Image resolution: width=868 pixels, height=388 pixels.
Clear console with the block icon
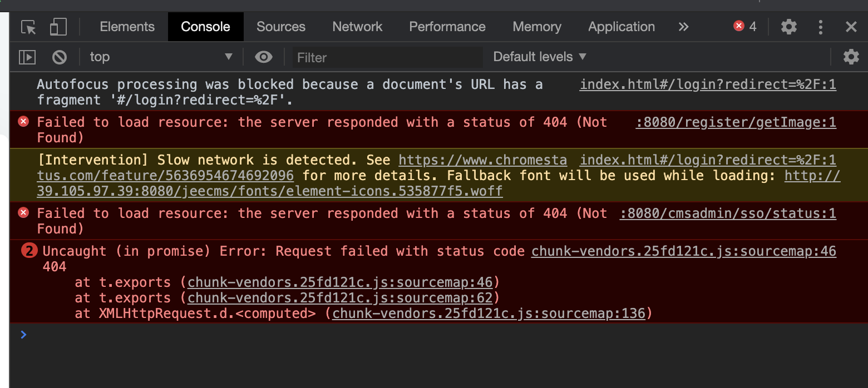(60, 57)
